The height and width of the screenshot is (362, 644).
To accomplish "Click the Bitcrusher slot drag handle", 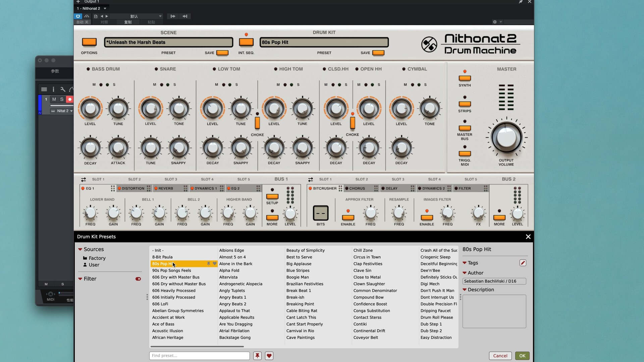I will point(340,188).
